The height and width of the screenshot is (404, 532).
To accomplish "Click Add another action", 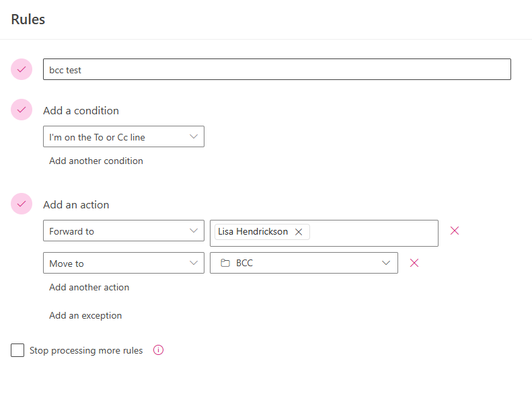I will click(x=89, y=287).
